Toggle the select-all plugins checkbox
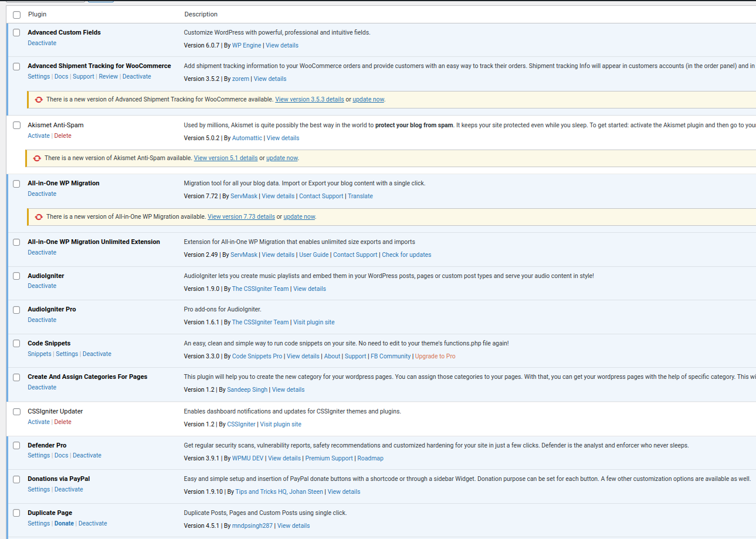Image resolution: width=756 pixels, height=539 pixels. point(16,15)
